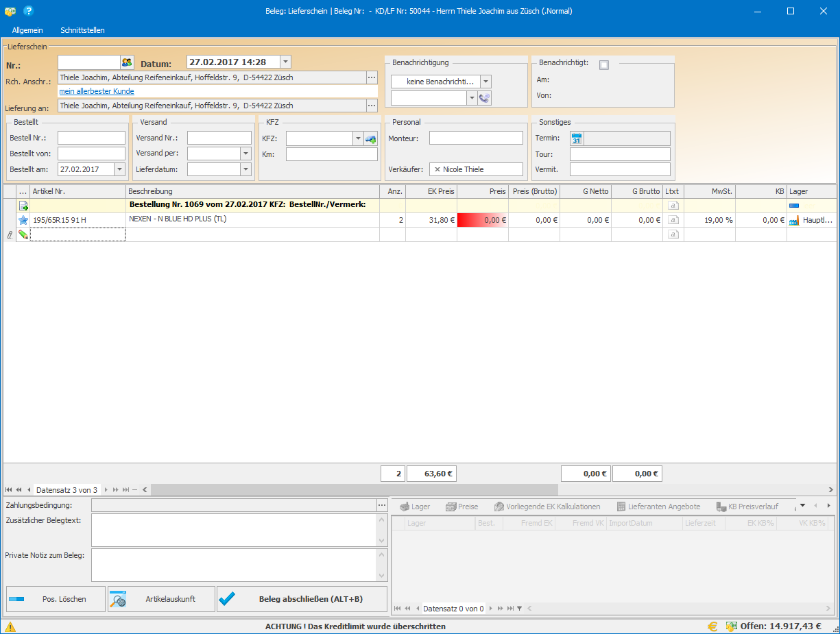
Task: Click the blue star icon of 195/65R15 row
Action: tap(23, 220)
